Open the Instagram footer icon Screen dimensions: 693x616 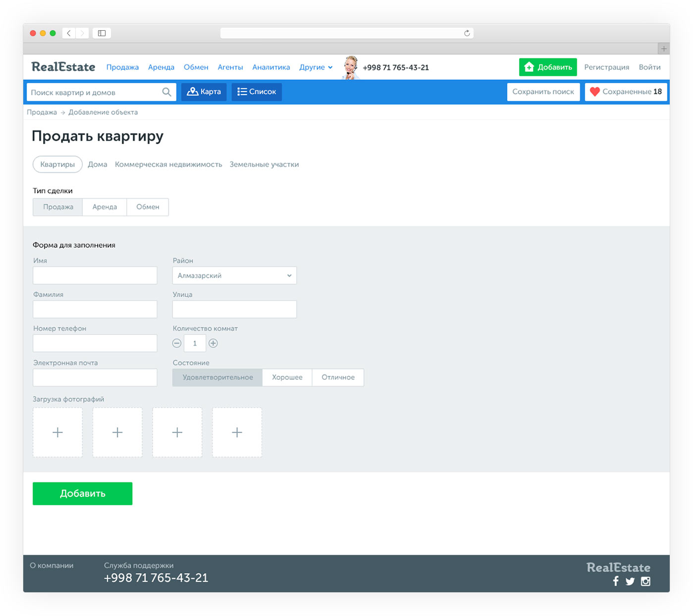pyautogui.click(x=645, y=581)
